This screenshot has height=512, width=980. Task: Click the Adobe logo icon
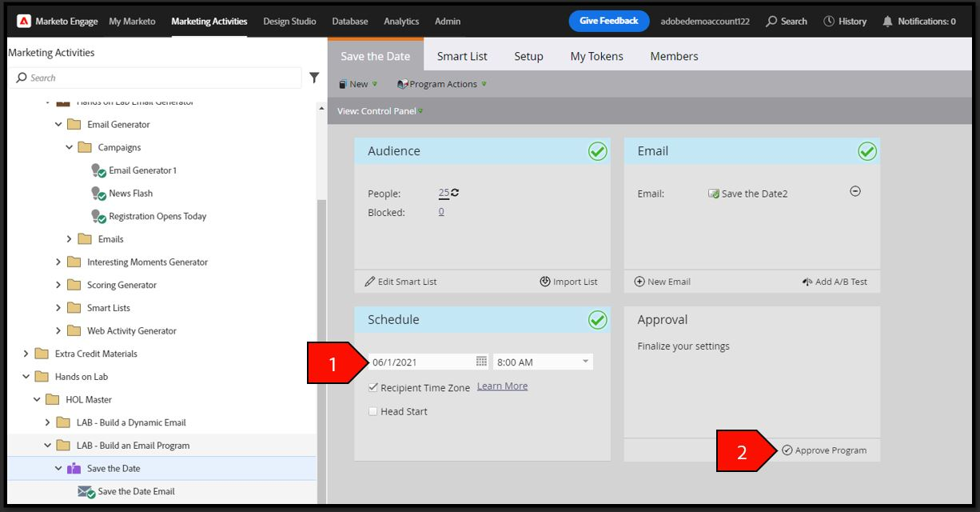click(x=23, y=21)
